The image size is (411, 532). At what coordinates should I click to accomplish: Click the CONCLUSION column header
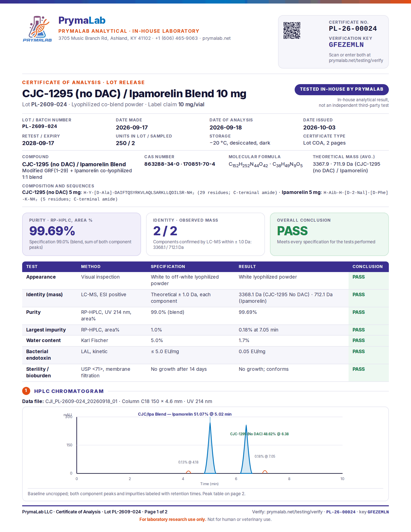coord(367,267)
